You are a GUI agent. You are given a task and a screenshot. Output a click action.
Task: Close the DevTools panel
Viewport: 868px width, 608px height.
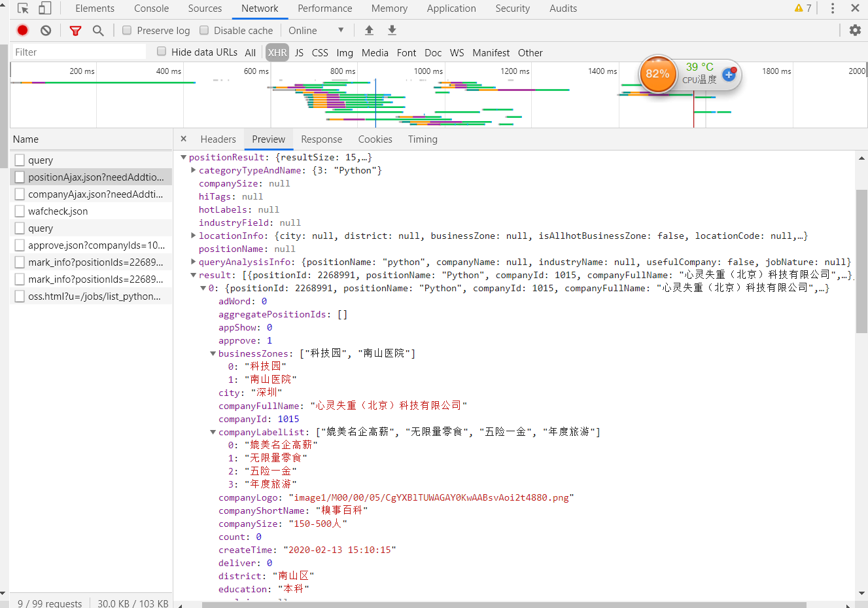click(x=855, y=9)
